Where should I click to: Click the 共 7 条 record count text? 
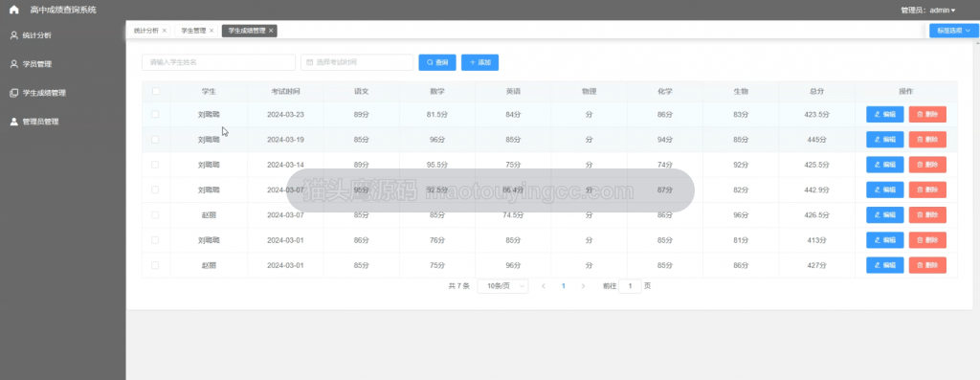tap(458, 285)
